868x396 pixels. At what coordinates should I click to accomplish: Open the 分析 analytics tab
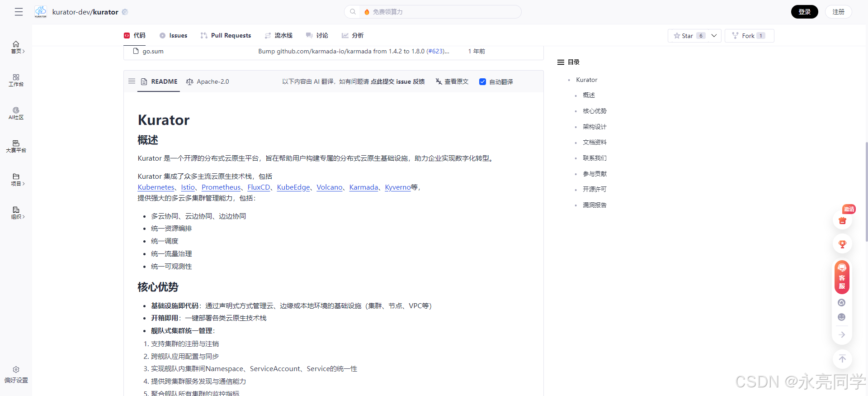(x=353, y=35)
